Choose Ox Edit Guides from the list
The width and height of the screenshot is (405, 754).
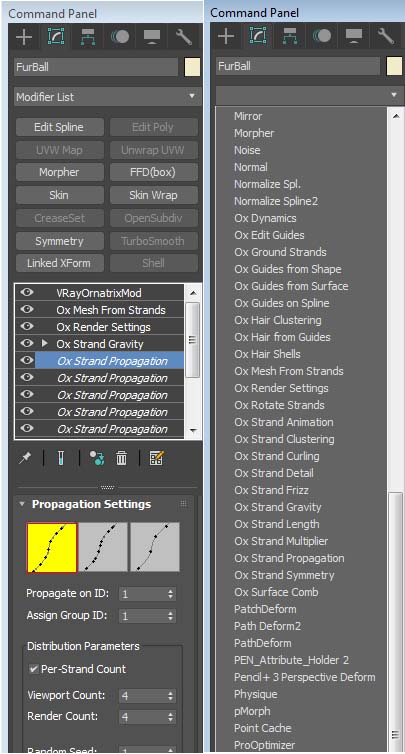click(x=269, y=235)
